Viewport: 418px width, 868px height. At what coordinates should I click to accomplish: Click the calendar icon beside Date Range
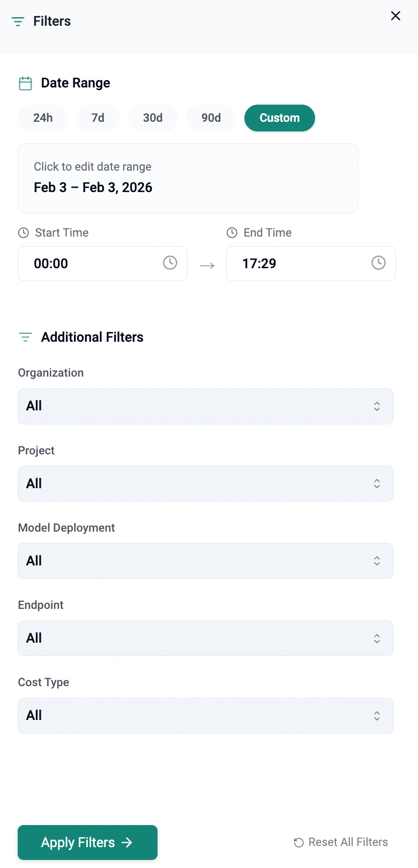tap(25, 83)
